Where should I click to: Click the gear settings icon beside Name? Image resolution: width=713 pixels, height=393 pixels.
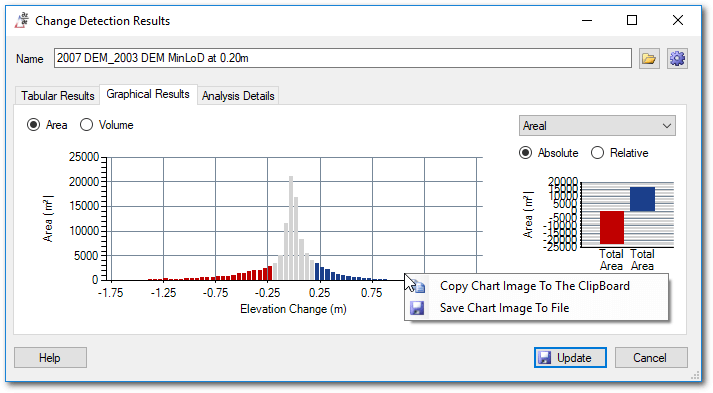[x=677, y=59]
